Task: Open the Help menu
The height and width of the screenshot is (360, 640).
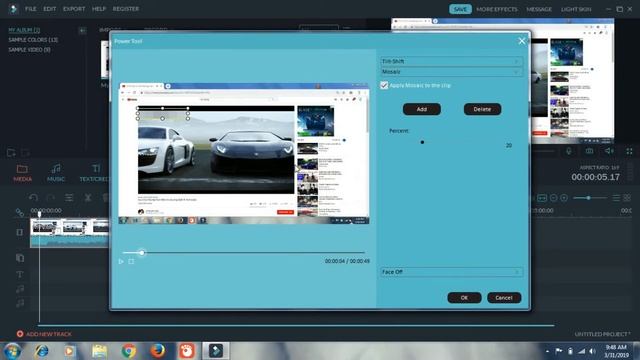Action: pyautogui.click(x=99, y=9)
